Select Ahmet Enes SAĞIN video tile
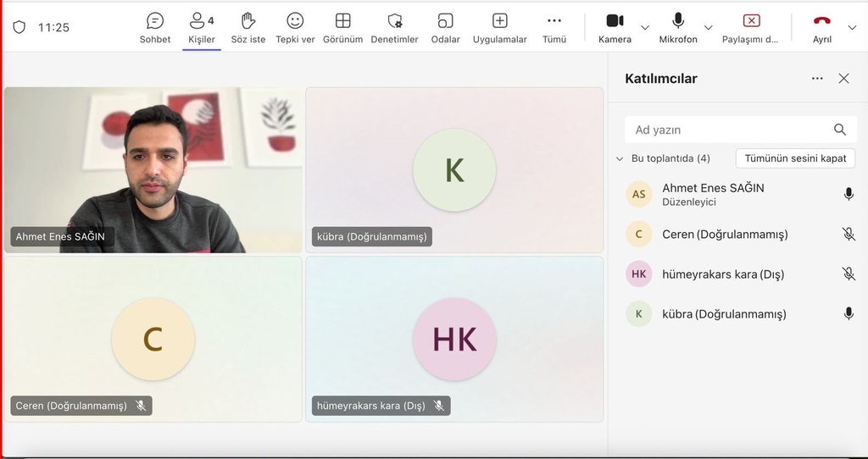Image resolution: width=868 pixels, height=459 pixels. pos(153,169)
